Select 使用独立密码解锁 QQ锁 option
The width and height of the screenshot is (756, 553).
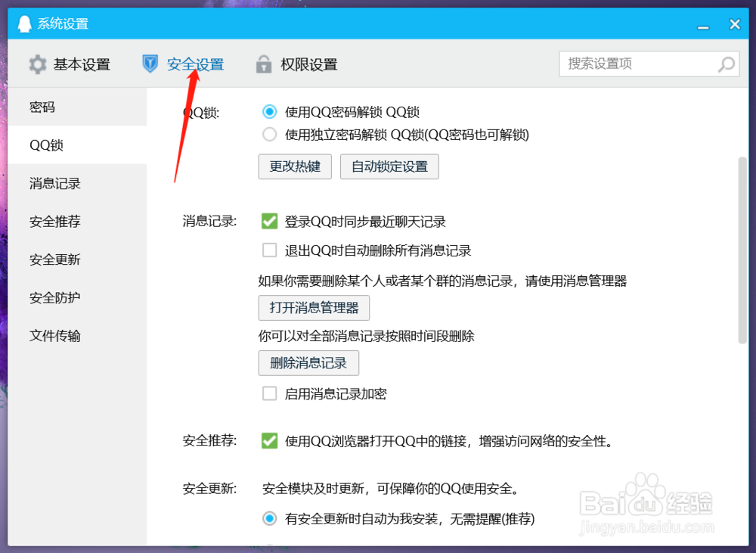[x=269, y=135]
